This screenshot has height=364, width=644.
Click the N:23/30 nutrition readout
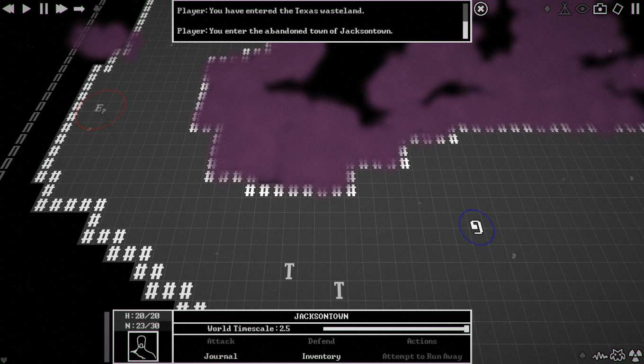(142, 326)
